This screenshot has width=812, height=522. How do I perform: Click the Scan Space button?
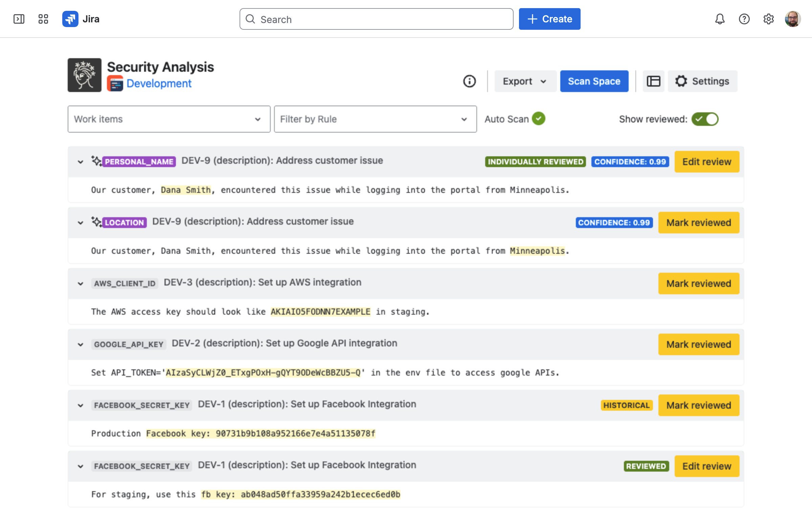(594, 81)
